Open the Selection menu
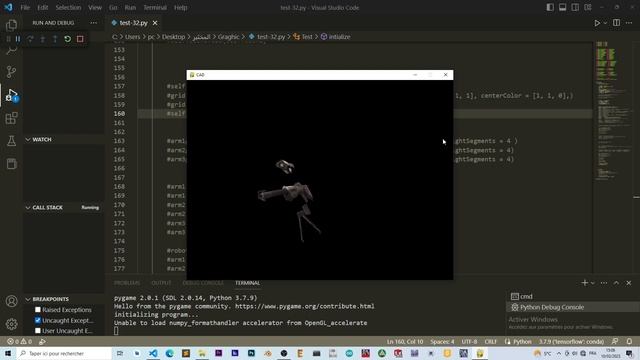 68,7
